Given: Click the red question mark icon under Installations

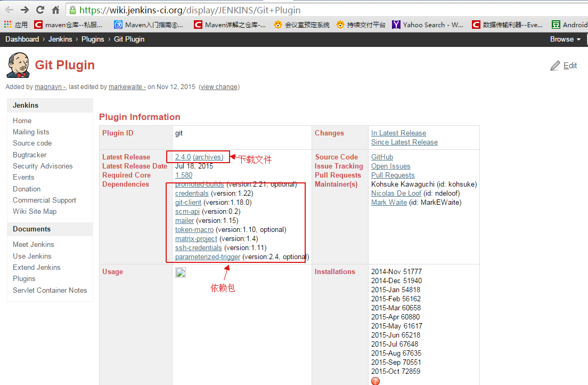Looking at the screenshot, I should click(x=375, y=381).
